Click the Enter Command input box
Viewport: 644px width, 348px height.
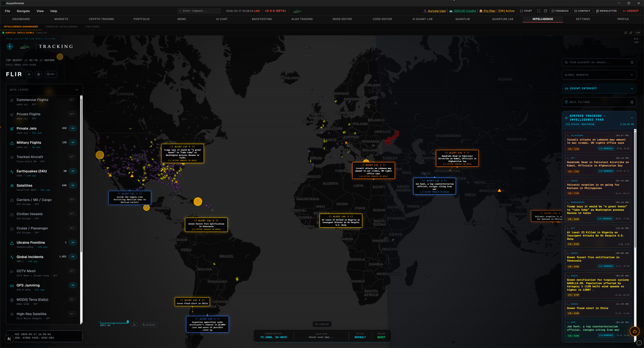point(199,11)
